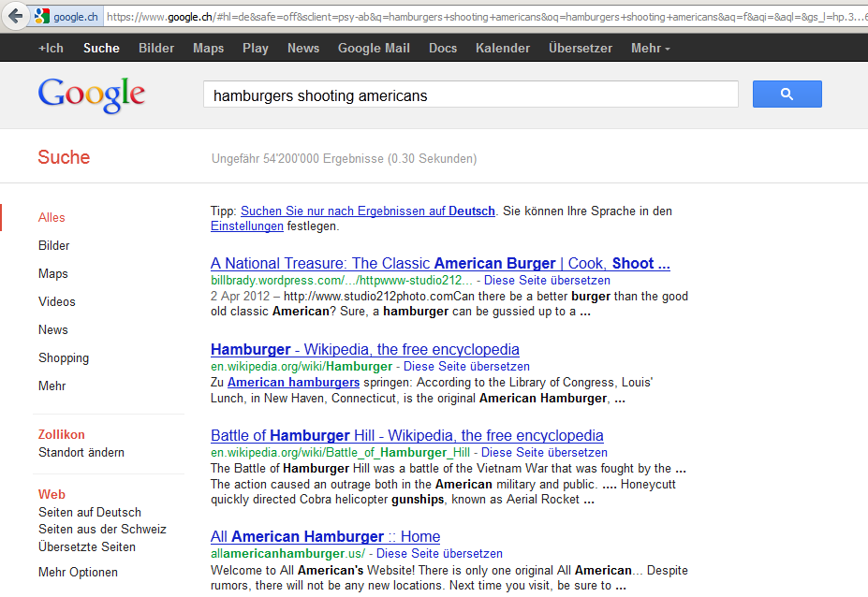Open Google Mail in the top bar
This screenshot has height=597, width=868.
pos(374,48)
